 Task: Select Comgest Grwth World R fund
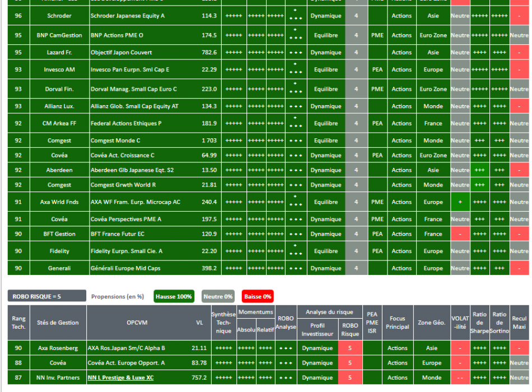(123, 185)
